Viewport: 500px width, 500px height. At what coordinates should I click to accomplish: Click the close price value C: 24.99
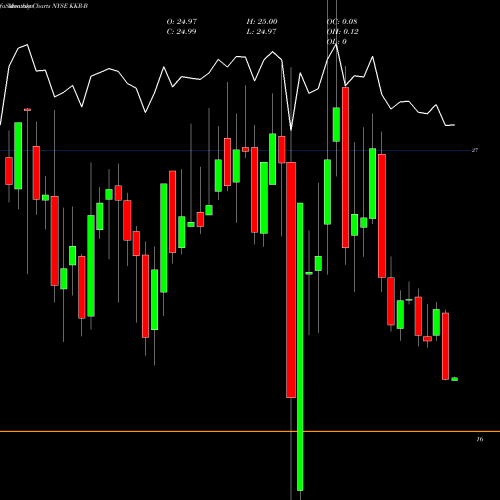182,32
